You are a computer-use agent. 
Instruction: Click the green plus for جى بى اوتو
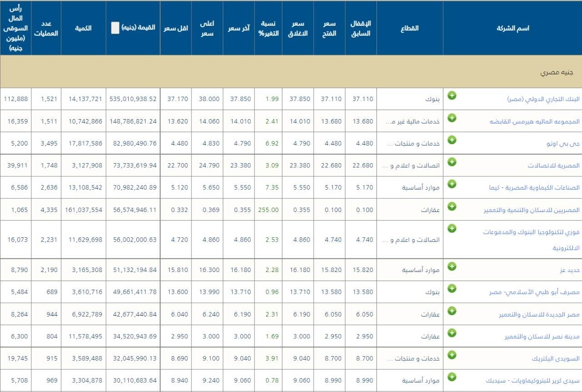point(452,140)
